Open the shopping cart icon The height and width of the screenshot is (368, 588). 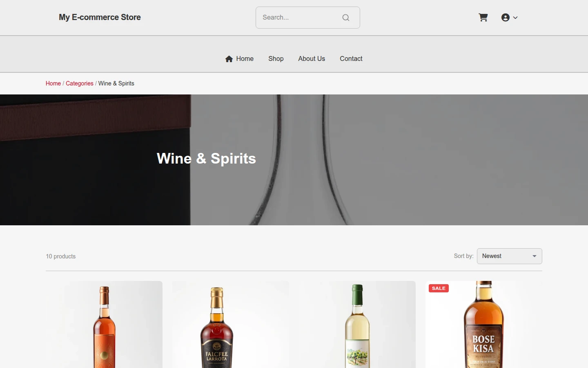click(x=483, y=18)
